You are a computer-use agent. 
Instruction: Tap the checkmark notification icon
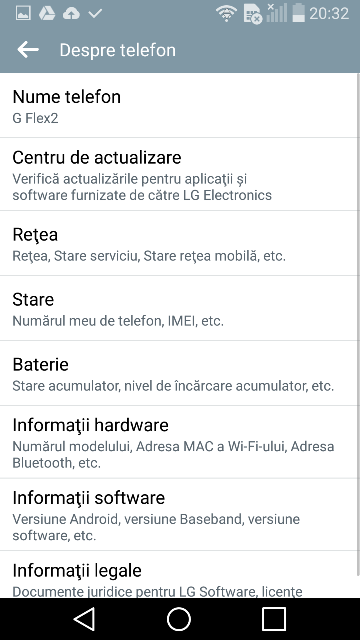(95, 13)
